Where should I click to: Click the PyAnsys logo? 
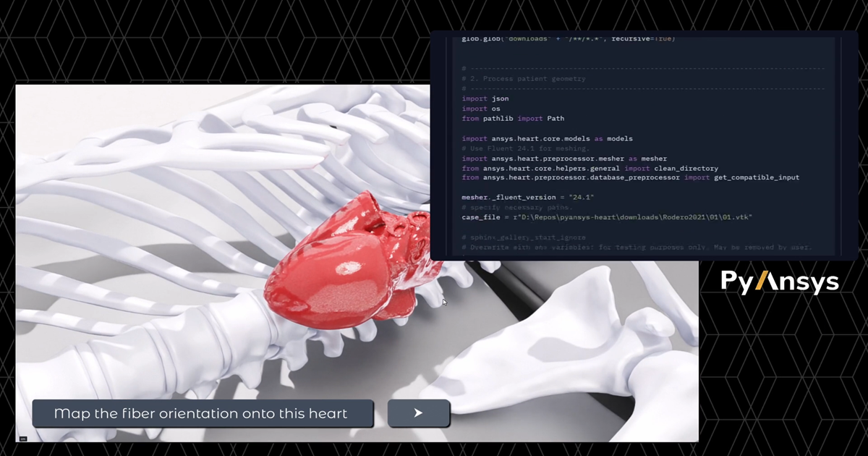coord(780,282)
